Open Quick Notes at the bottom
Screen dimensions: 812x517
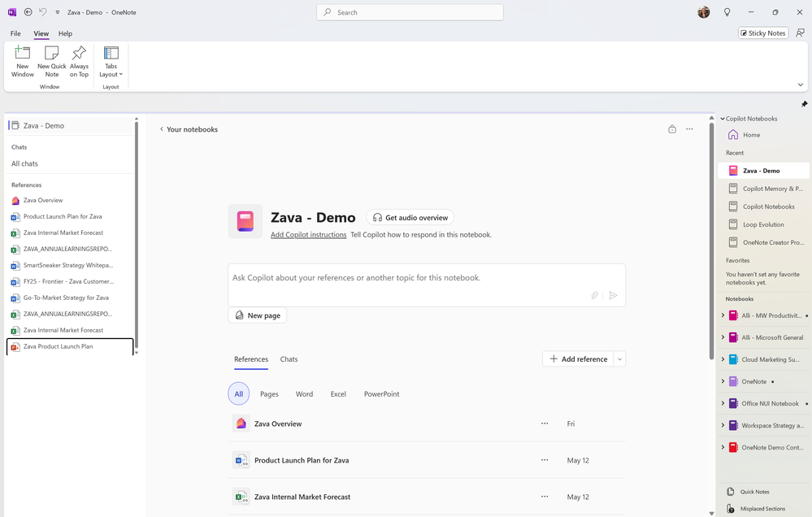click(x=749, y=492)
